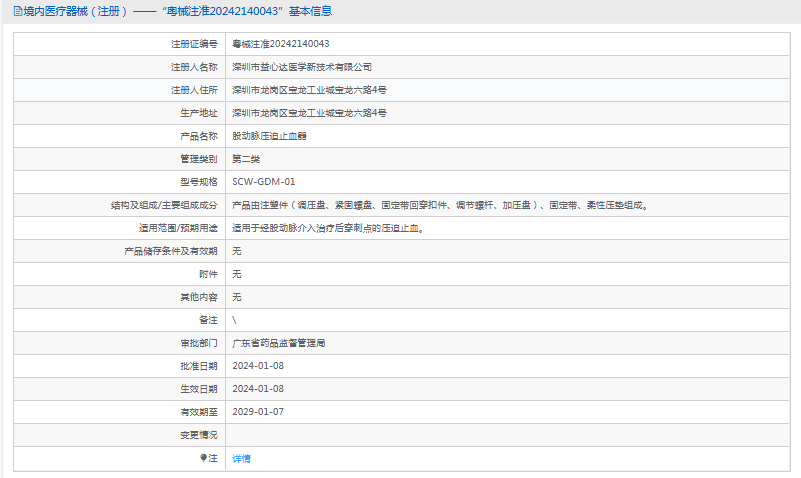
Task: Click the 生产地址 label
Action: 199,113
